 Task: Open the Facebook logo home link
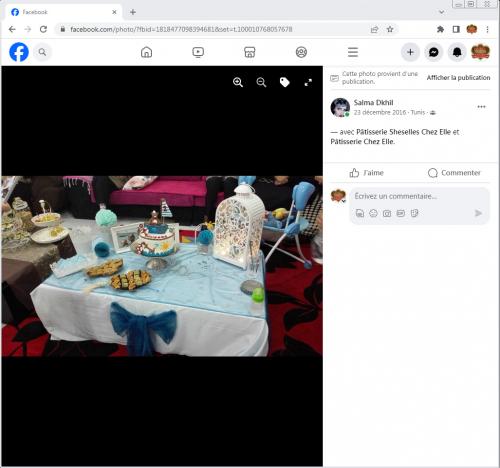[19, 52]
